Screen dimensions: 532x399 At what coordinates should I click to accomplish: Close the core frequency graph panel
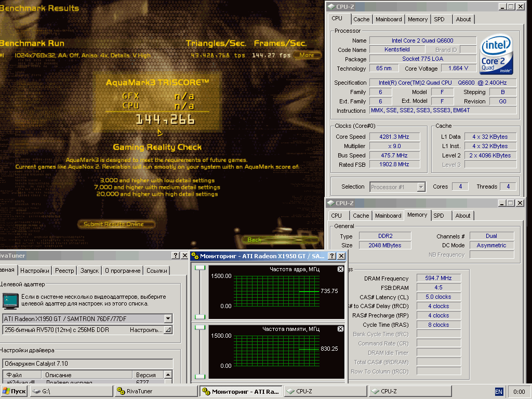pos(340,269)
